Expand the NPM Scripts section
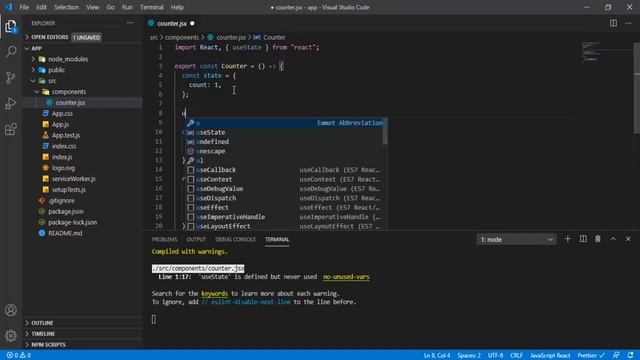Screen dimensions: 640x360 82,345
